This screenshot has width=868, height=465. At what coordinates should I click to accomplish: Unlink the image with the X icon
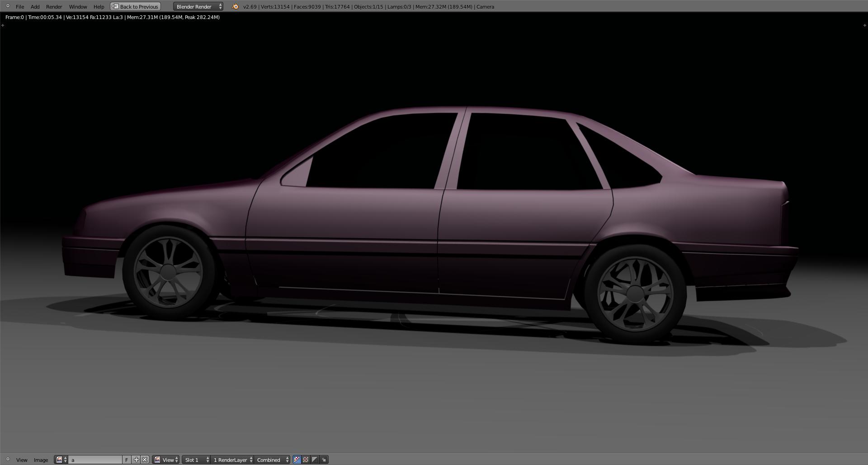[145, 460]
